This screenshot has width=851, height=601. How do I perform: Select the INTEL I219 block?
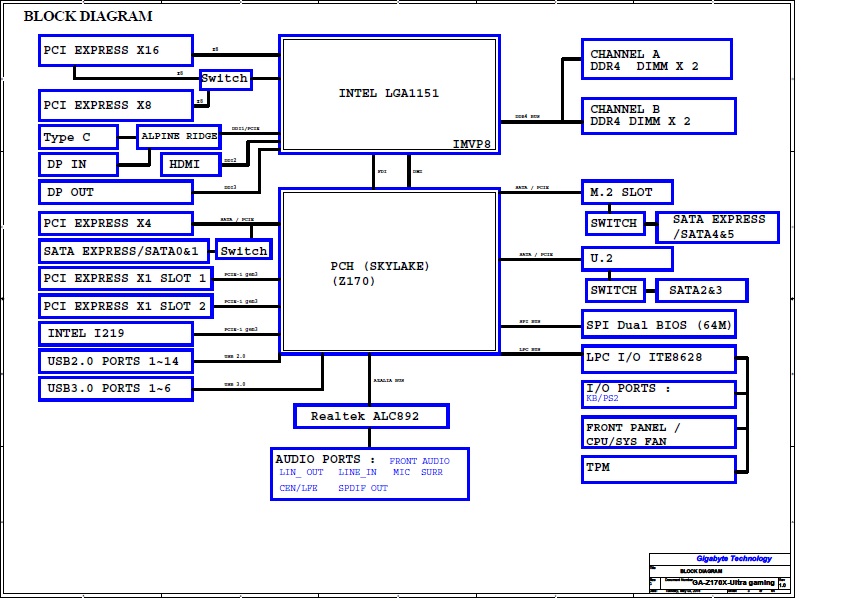tap(115, 333)
